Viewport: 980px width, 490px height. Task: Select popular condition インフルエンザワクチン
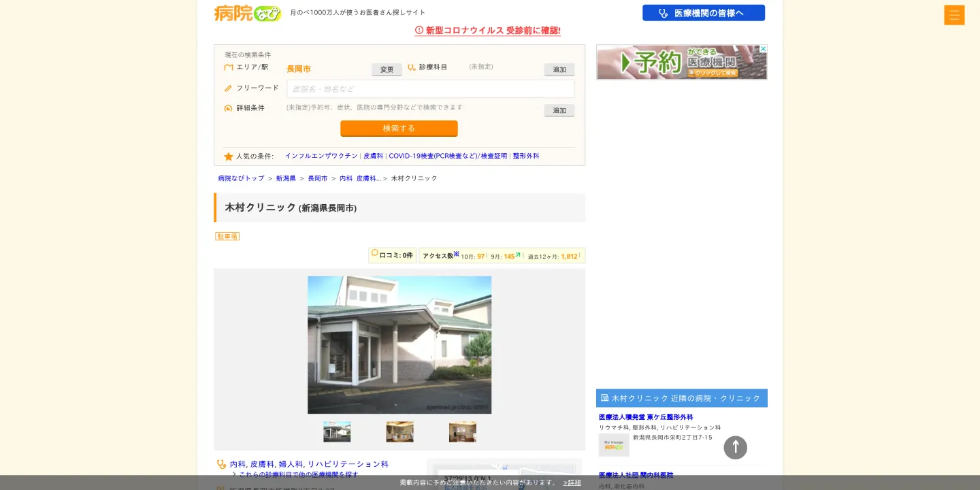point(321,156)
